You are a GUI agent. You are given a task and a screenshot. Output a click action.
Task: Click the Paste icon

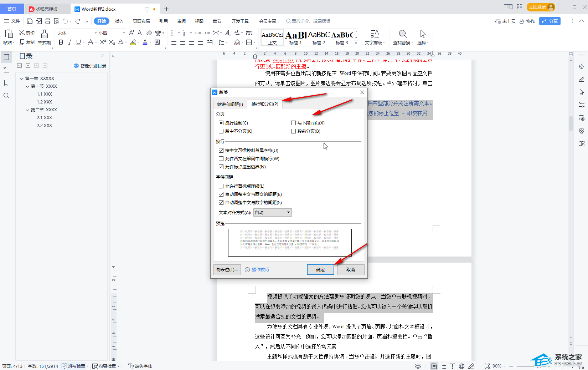point(9,34)
